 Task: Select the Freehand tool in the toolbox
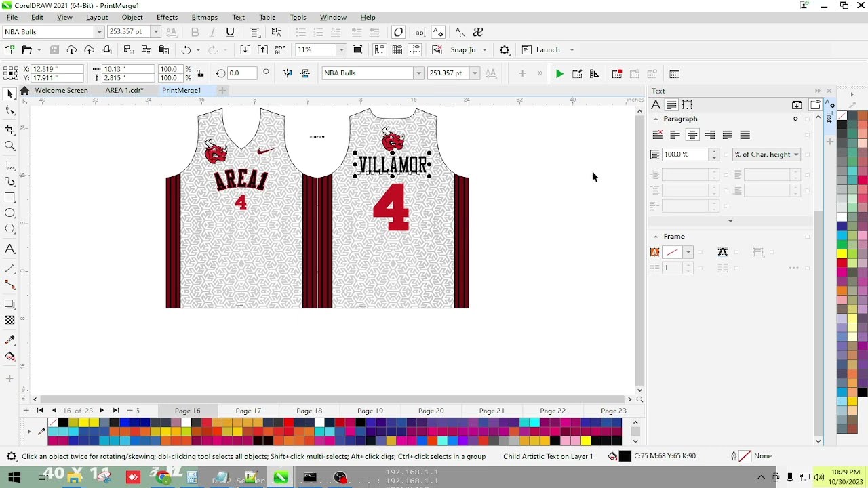click(x=9, y=165)
